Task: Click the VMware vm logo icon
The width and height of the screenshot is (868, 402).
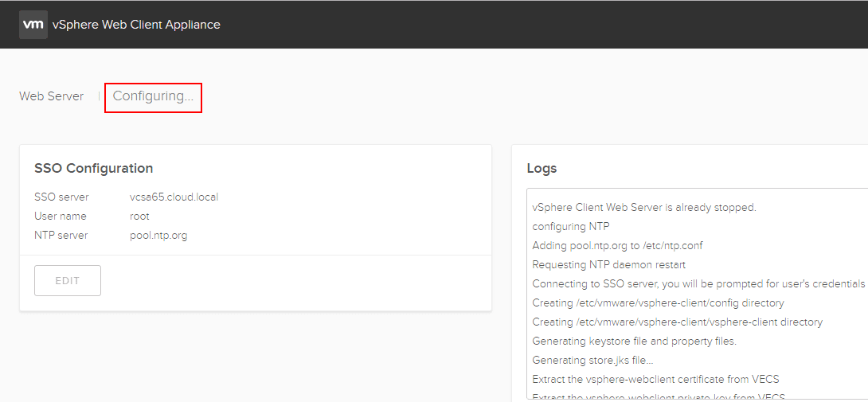Action: [33, 25]
